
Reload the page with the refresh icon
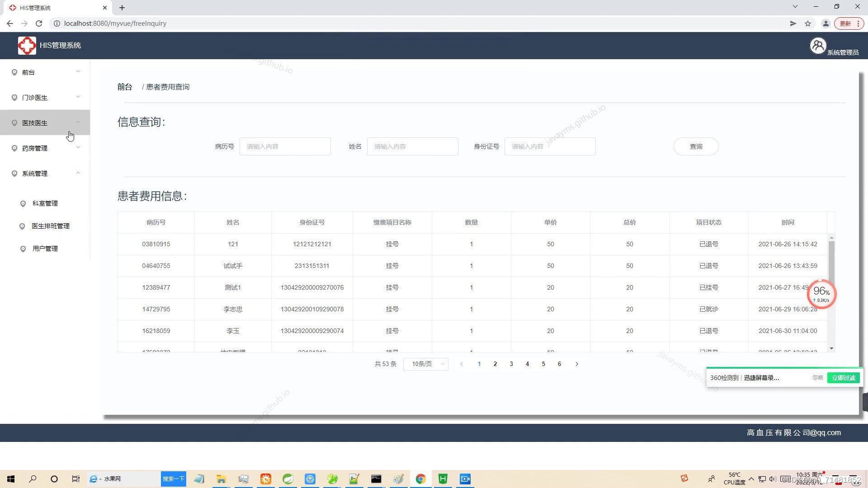point(39,23)
